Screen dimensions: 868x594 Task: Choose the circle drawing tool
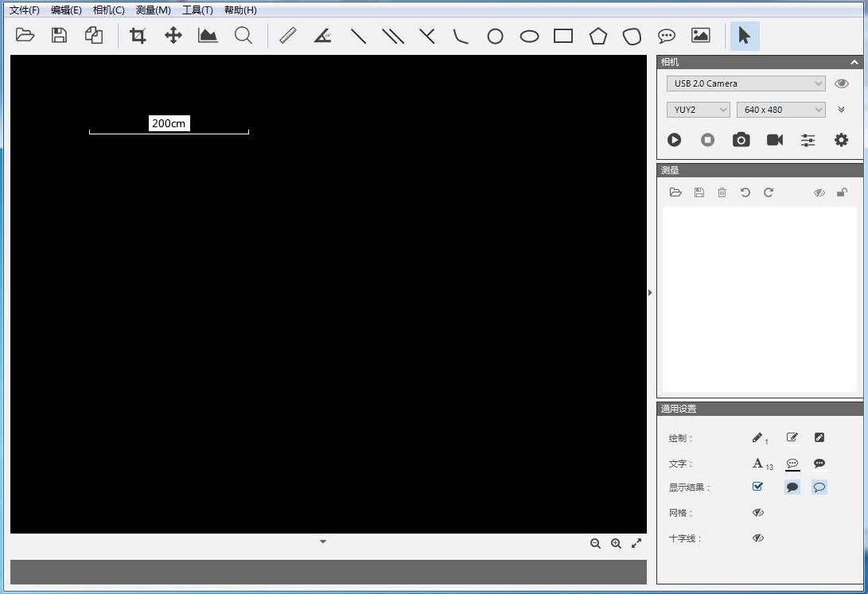(x=495, y=37)
